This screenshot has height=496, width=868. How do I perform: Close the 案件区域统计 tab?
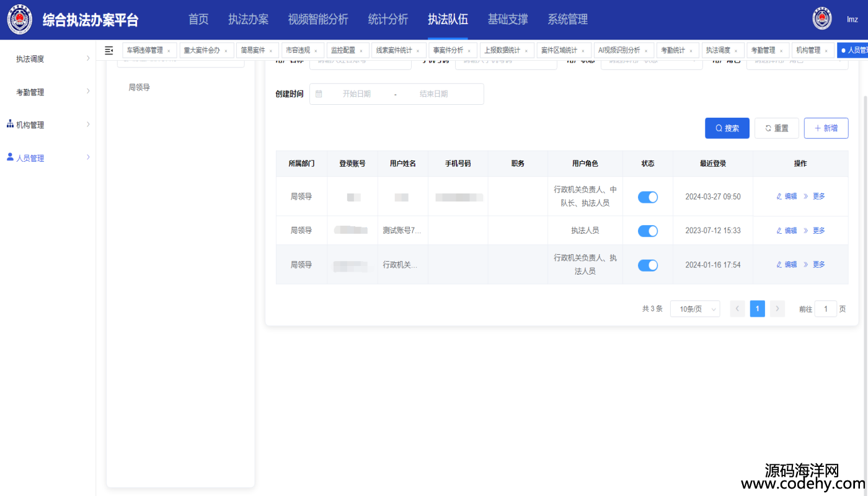(583, 51)
